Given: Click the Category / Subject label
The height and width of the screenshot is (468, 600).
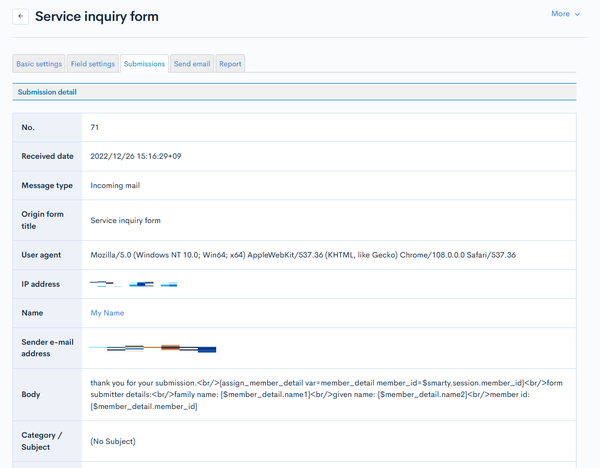Looking at the screenshot, I should click(x=41, y=441).
